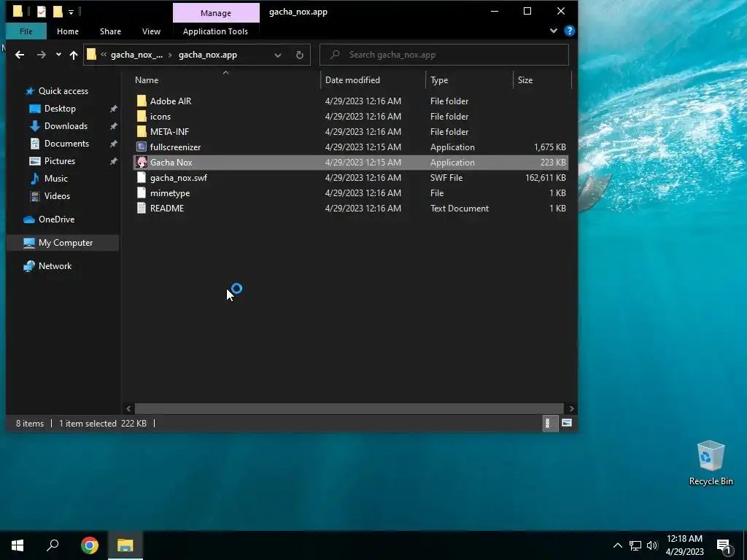Select My Computer in navigation pane
Image resolution: width=747 pixels, height=560 pixels.
(63, 243)
